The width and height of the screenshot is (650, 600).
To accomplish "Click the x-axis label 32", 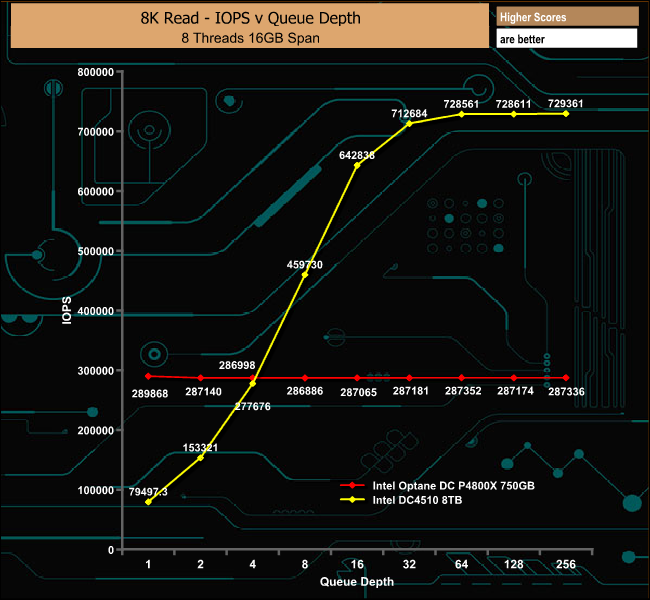I will pos(409,564).
